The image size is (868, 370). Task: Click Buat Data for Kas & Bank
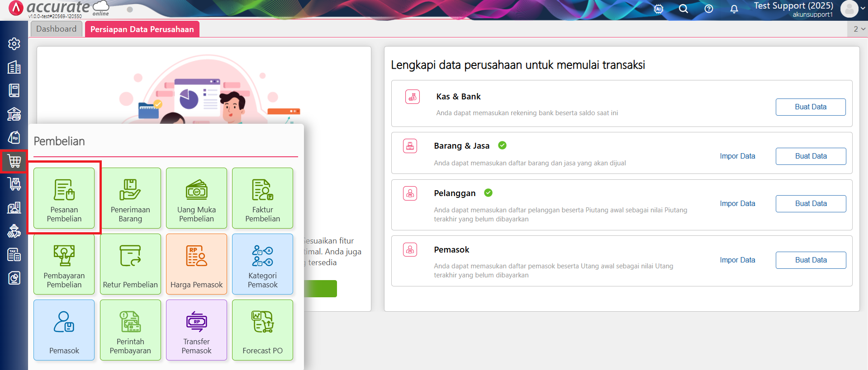tap(811, 107)
